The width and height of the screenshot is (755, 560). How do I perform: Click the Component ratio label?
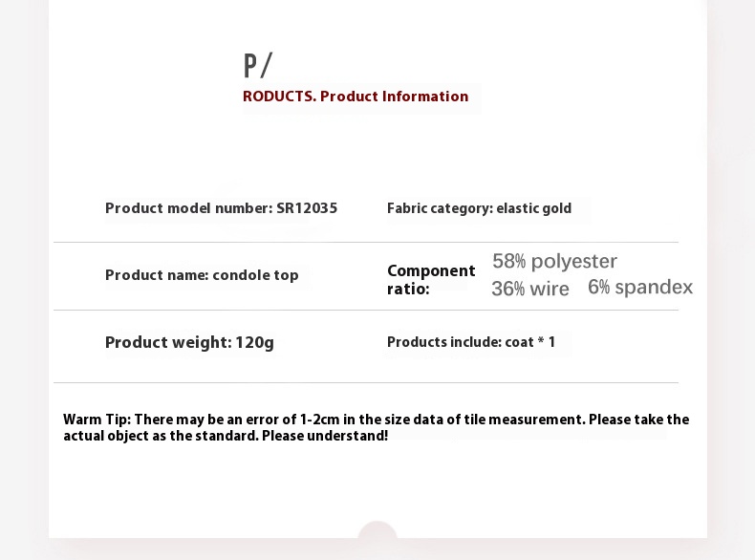tap(430, 279)
